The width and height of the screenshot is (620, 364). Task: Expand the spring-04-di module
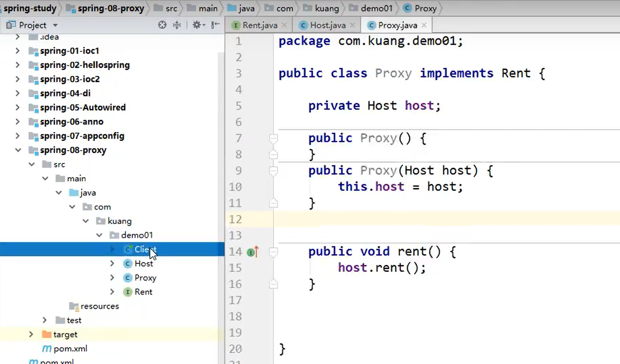(x=18, y=93)
